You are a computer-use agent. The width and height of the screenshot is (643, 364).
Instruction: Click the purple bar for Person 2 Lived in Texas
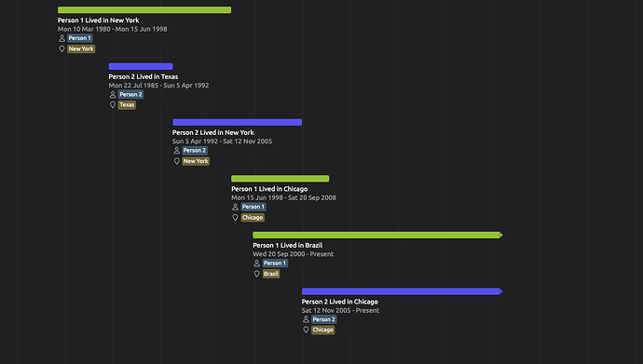[141, 66]
